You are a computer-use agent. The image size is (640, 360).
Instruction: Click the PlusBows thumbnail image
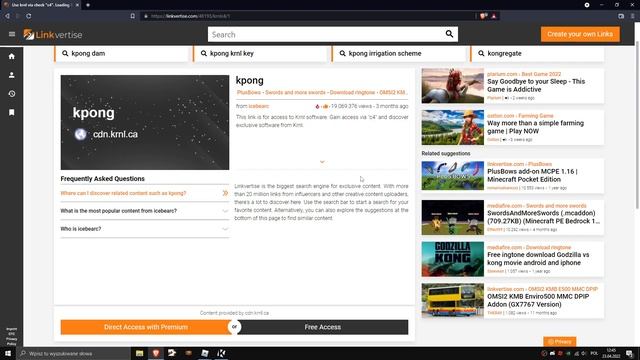click(x=453, y=176)
